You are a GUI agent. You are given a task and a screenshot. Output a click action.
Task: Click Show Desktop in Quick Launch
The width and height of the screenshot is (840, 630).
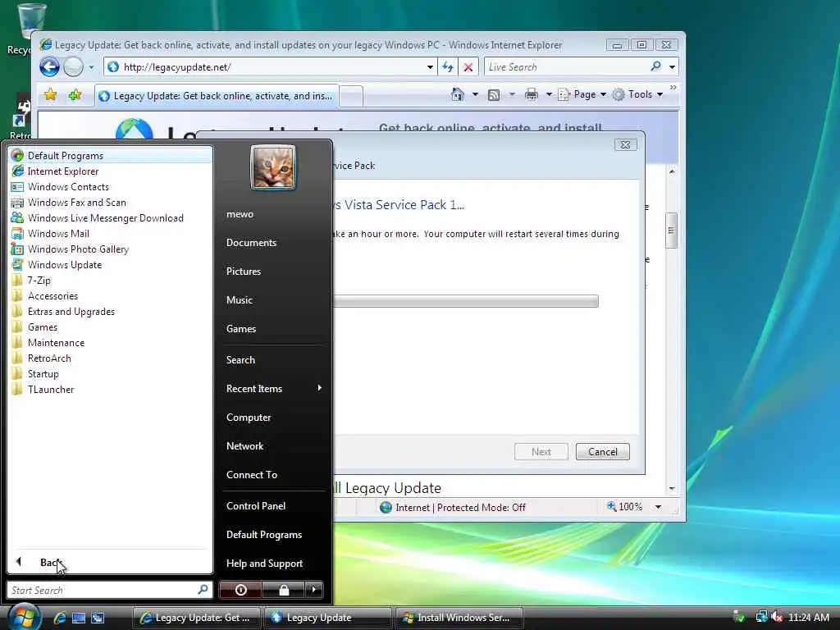pos(79,618)
